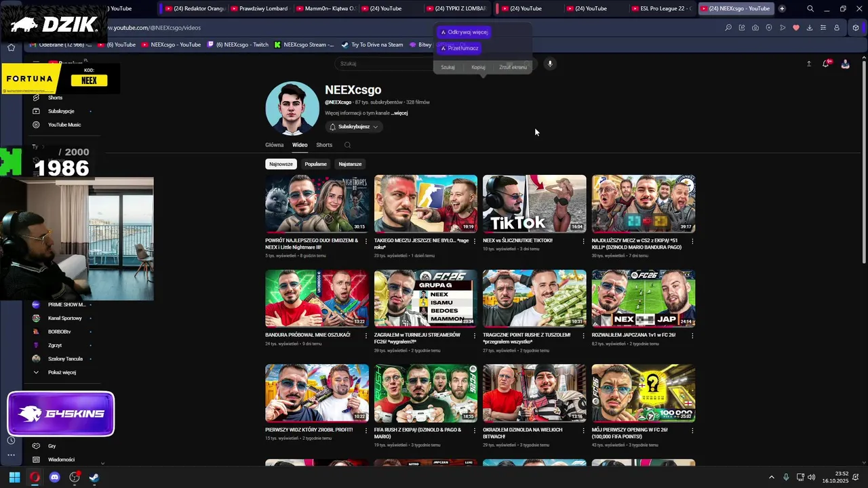The height and width of the screenshot is (488, 868).
Task: Click the YouTube upload/create icon
Action: [808, 63]
